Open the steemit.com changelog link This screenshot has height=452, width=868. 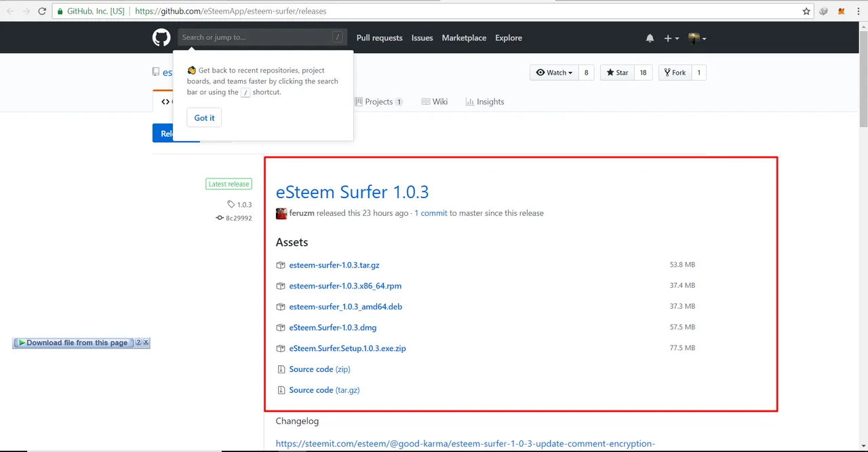465,444
